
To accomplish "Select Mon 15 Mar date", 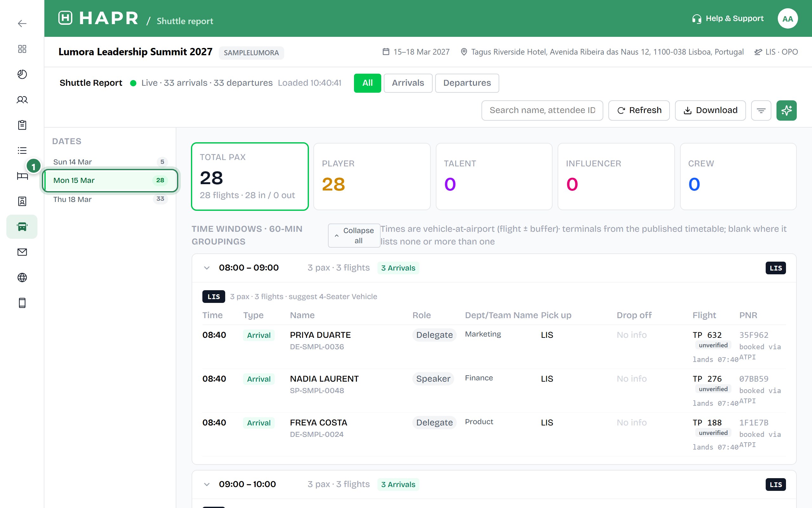I will coord(110,180).
